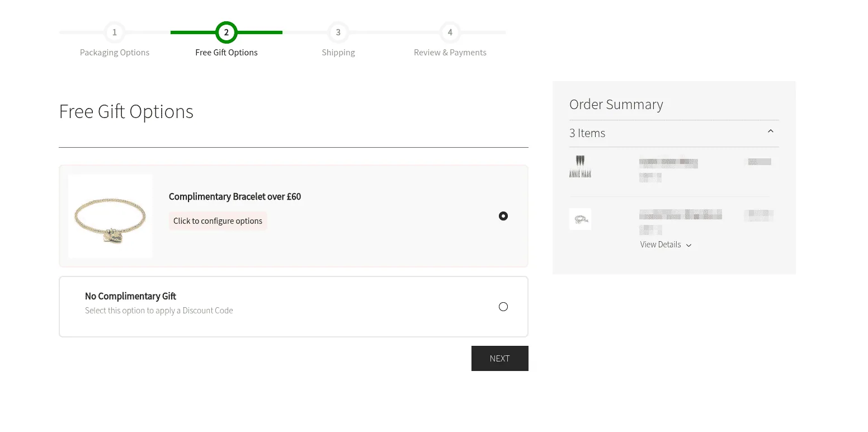Click the 'Free Gift Options' page heading

(126, 111)
